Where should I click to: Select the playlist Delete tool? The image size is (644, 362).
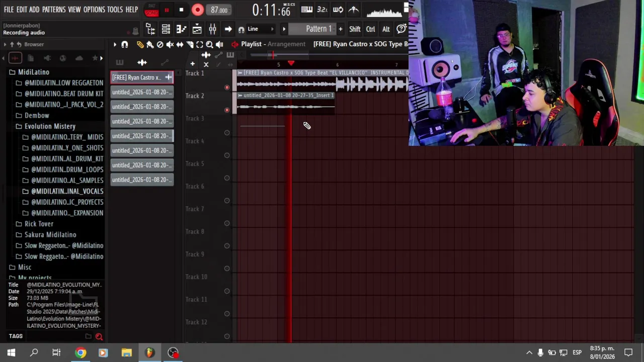(160, 44)
